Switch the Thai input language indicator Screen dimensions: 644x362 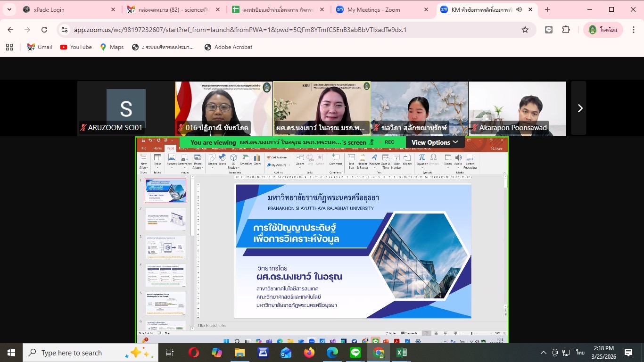[x=580, y=353]
